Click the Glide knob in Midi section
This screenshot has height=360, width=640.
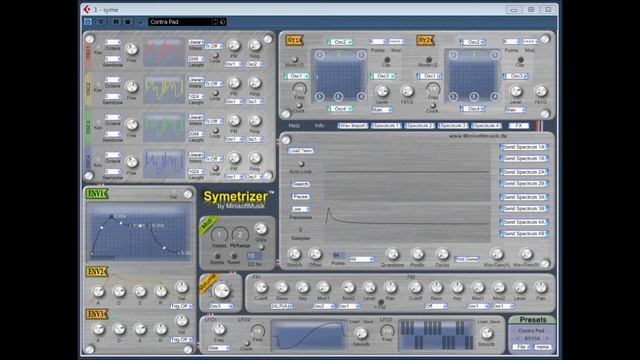point(261,229)
